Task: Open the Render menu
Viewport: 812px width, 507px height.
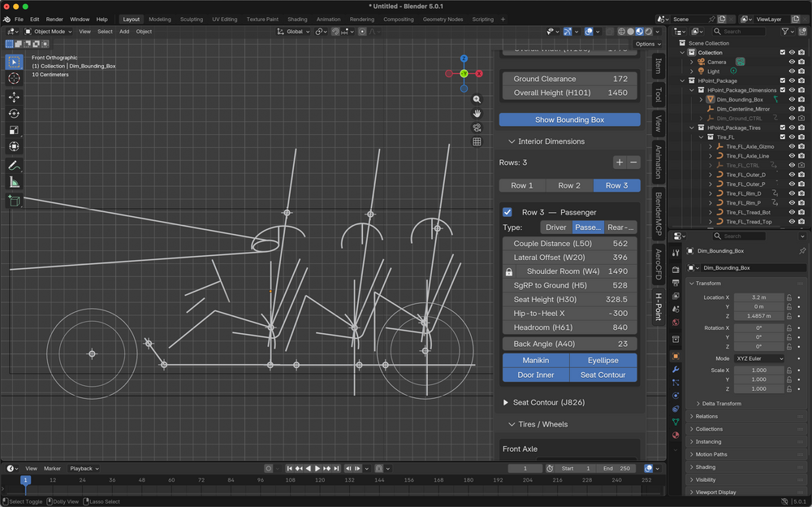Action: click(54, 19)
